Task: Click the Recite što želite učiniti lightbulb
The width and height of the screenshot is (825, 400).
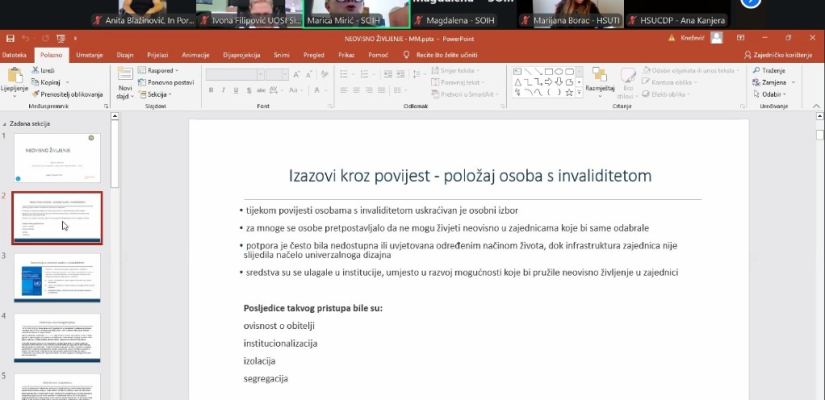Action: (406, 55)
